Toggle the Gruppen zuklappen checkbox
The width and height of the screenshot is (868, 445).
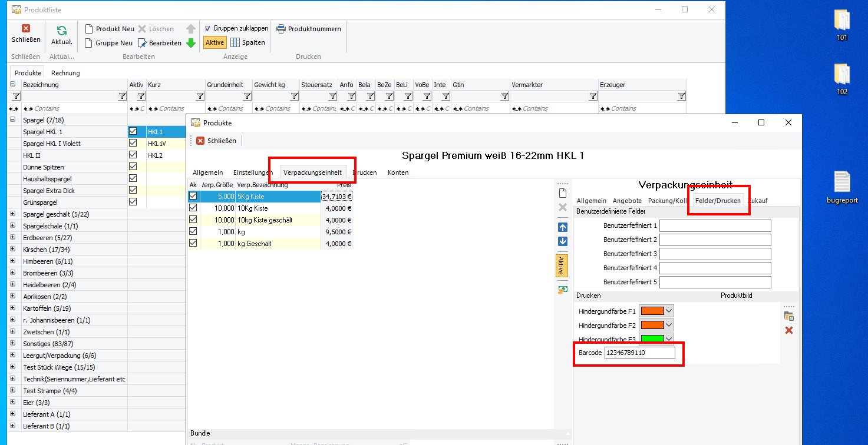(x=207, y=28)
